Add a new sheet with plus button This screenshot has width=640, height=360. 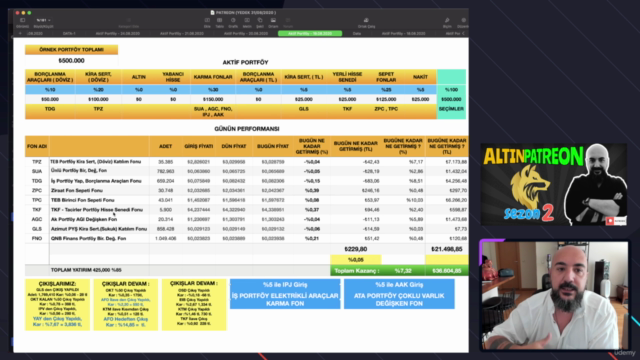pos(20,33)
